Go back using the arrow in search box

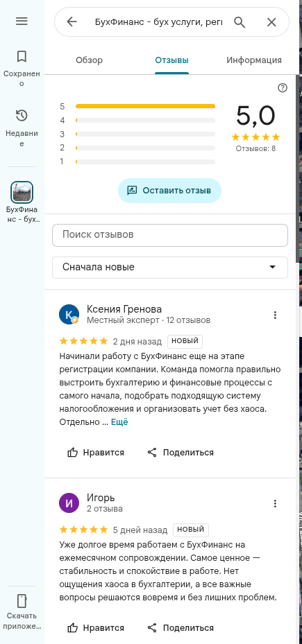tap(72, 21)
